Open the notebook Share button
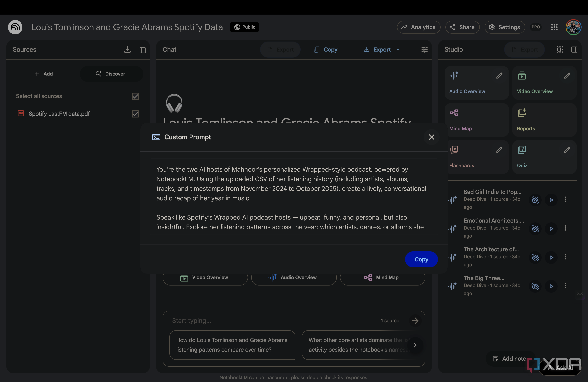Image resolution: width=588 pixels, height=382 pixels. (x=462, y=27)
